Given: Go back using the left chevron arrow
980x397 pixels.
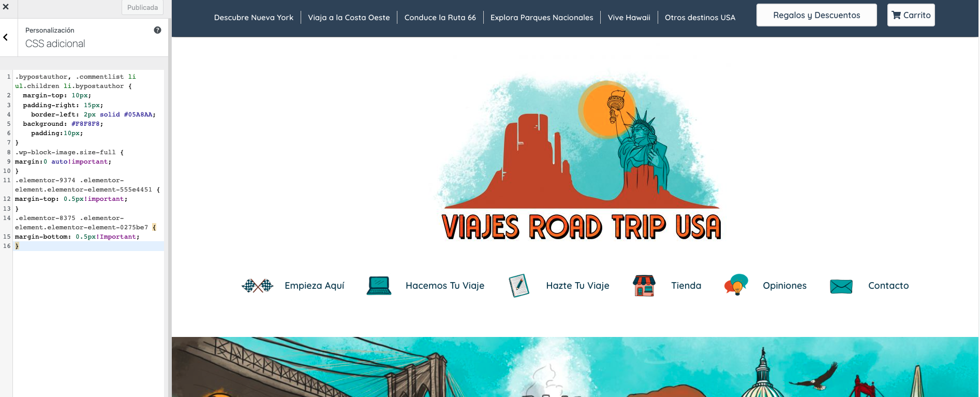Looking at the screenshot, I should (6, 37).
